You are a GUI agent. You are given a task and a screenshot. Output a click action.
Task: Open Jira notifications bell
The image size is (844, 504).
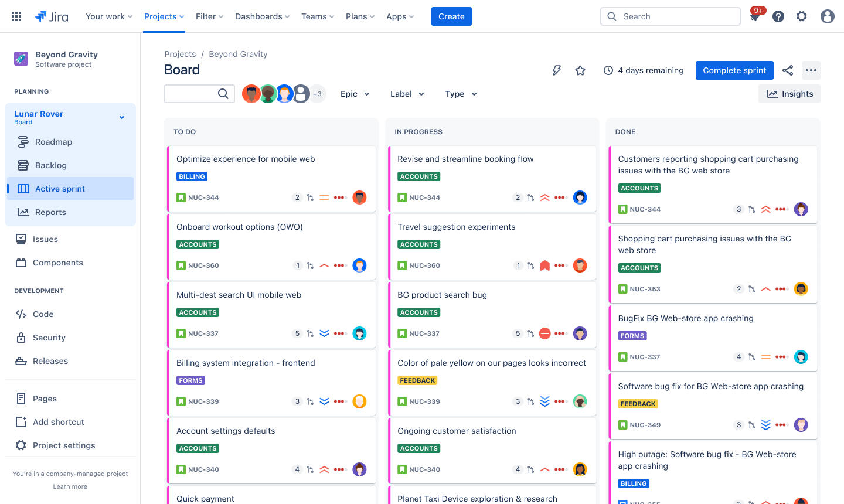click(755, 16)
